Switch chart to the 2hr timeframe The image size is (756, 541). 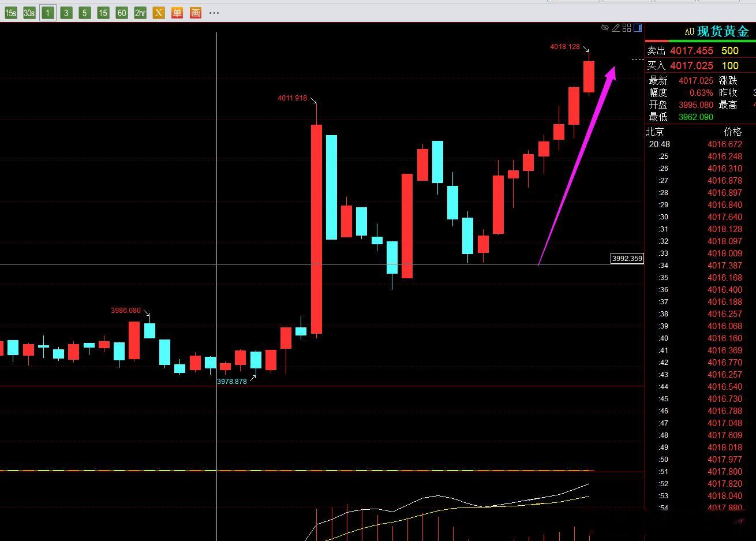[140, 13]
